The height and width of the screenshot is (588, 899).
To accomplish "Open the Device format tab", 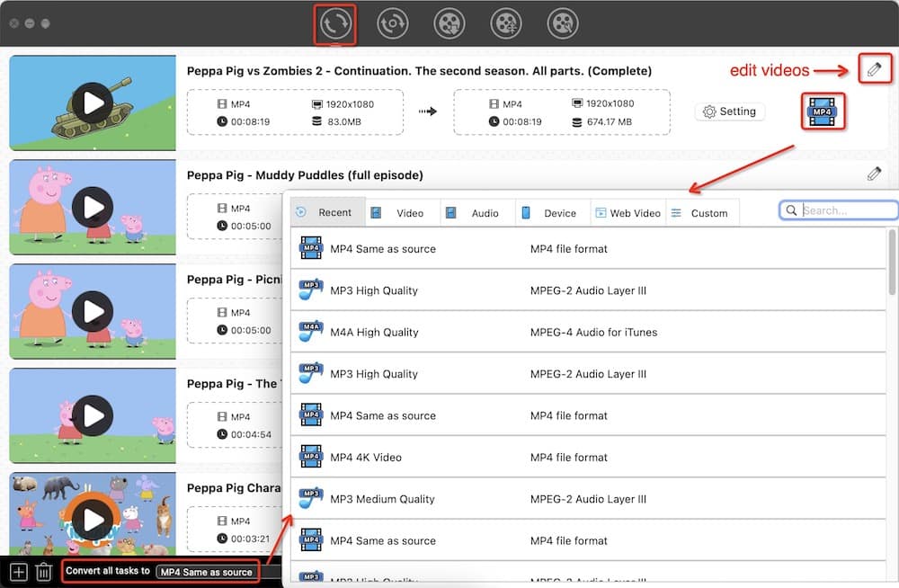I will pyautogui.click(x=552, y=213).
